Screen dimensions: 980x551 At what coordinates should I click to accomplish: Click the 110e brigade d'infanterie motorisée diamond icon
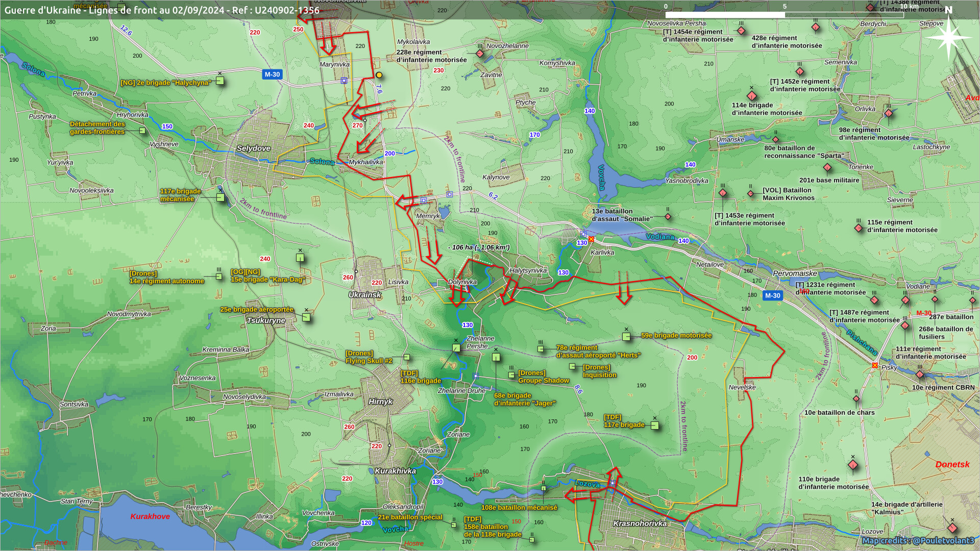click(853, 465)
